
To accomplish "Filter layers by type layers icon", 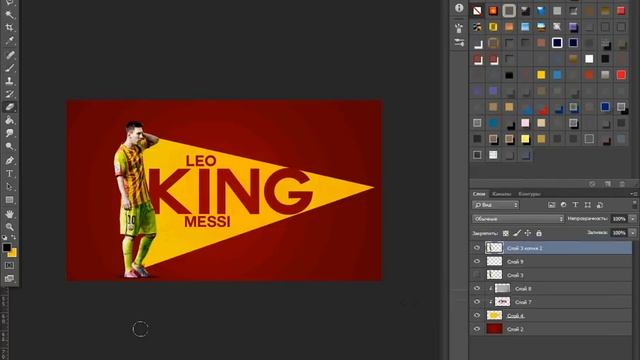I will 575,205.
